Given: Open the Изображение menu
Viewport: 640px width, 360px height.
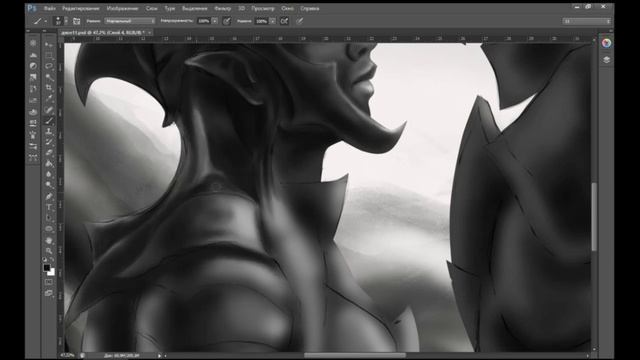Looking at the screenshot, I should [122, 8].
